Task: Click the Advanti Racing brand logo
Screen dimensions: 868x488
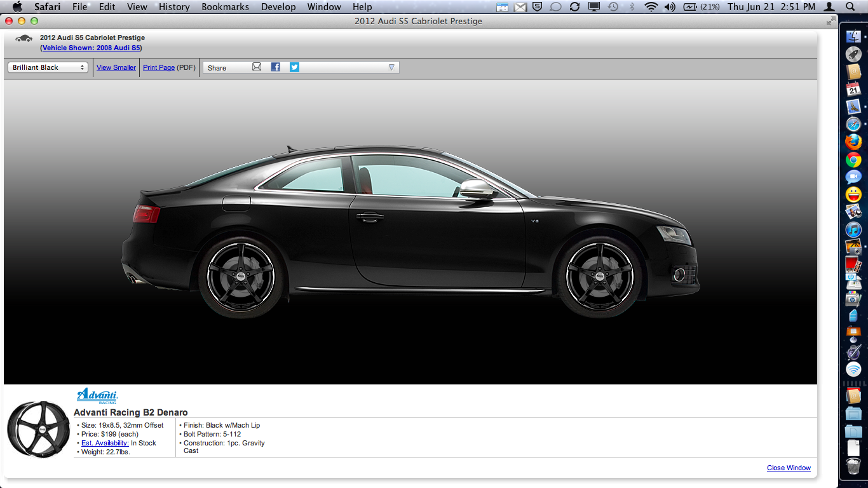Action: click(x=97, y=396)
